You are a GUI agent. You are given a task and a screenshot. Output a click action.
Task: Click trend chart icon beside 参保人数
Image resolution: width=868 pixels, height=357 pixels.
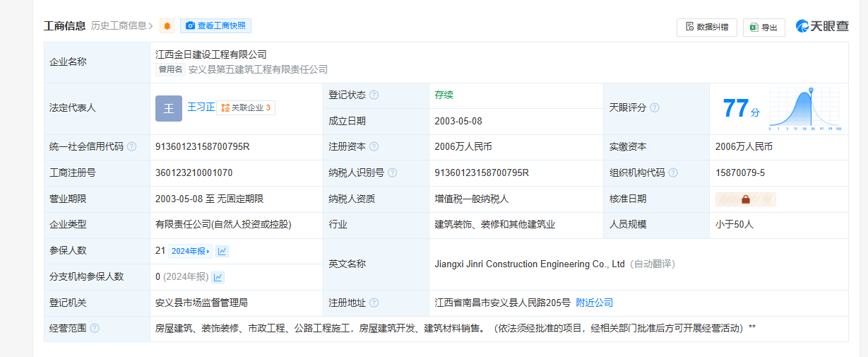[x=222, y=251]
